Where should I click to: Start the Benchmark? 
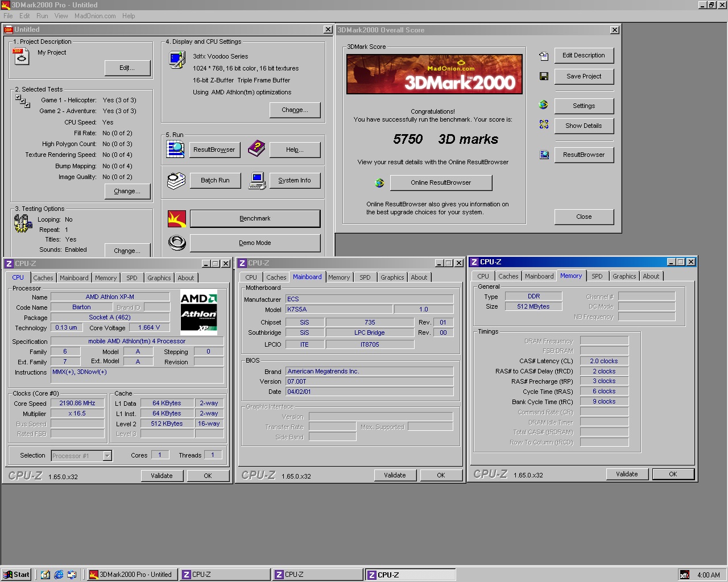[x=255, y=219]
